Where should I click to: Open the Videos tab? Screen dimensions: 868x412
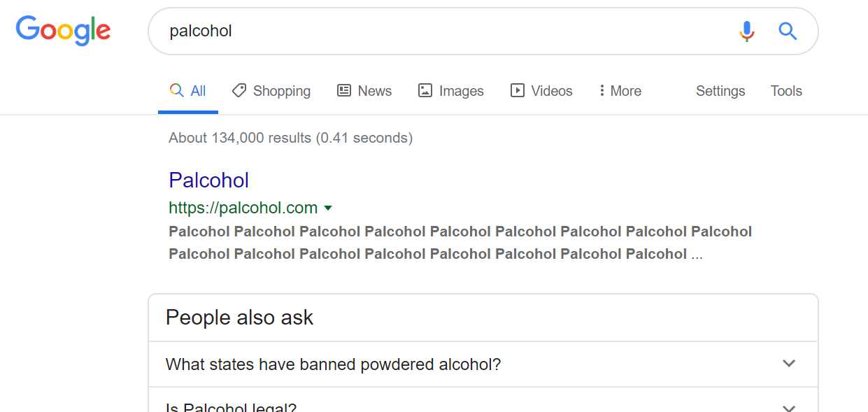click(x=551, y=91)
